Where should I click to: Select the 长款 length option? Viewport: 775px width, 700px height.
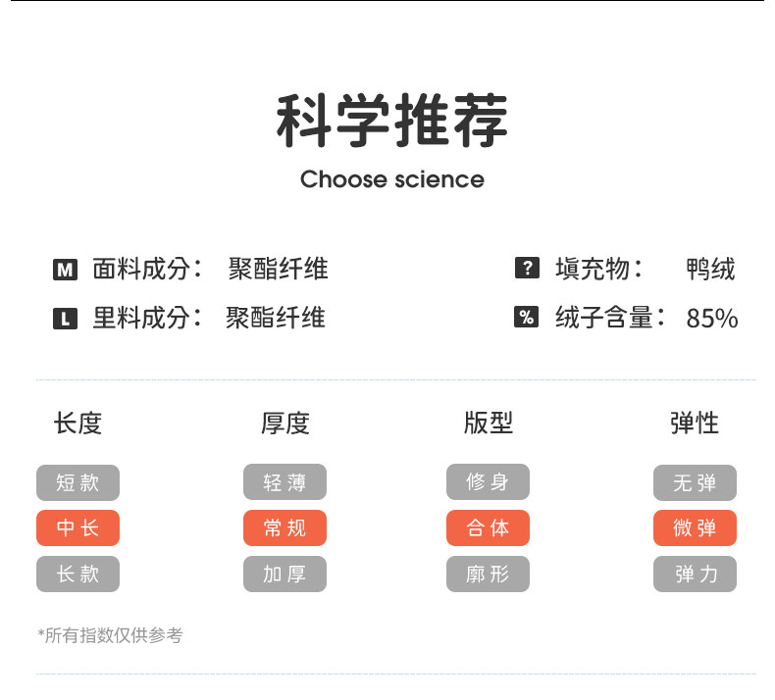[x=77, y=575]
